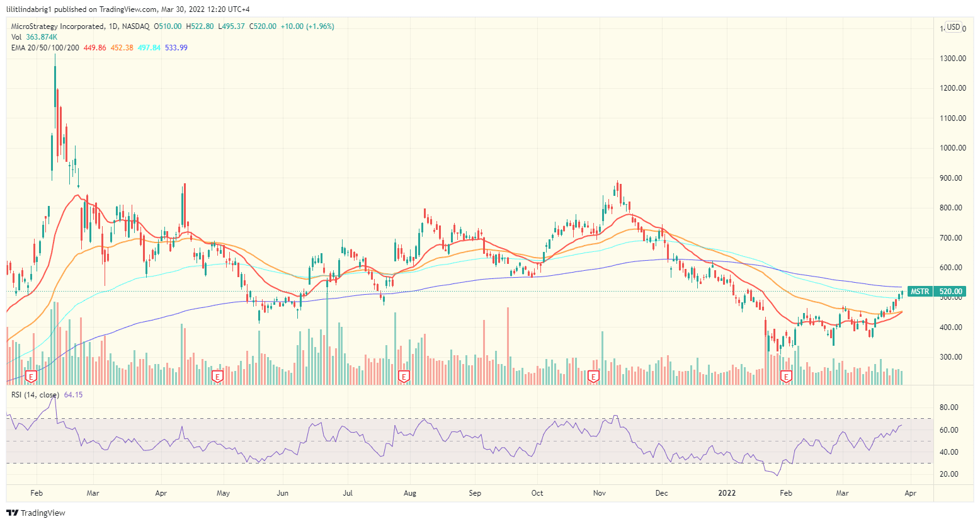
Task: Click the earnings marker under February
Action: pos(30,376)
